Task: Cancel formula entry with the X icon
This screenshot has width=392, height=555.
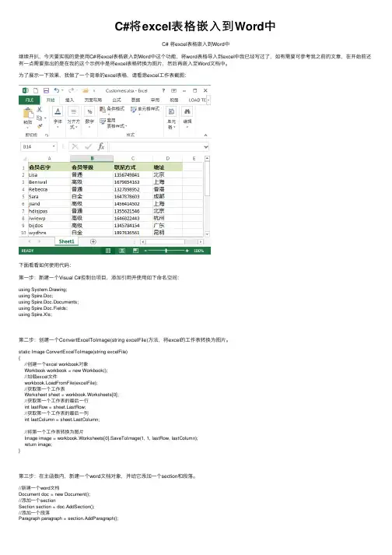Action: 75,146
